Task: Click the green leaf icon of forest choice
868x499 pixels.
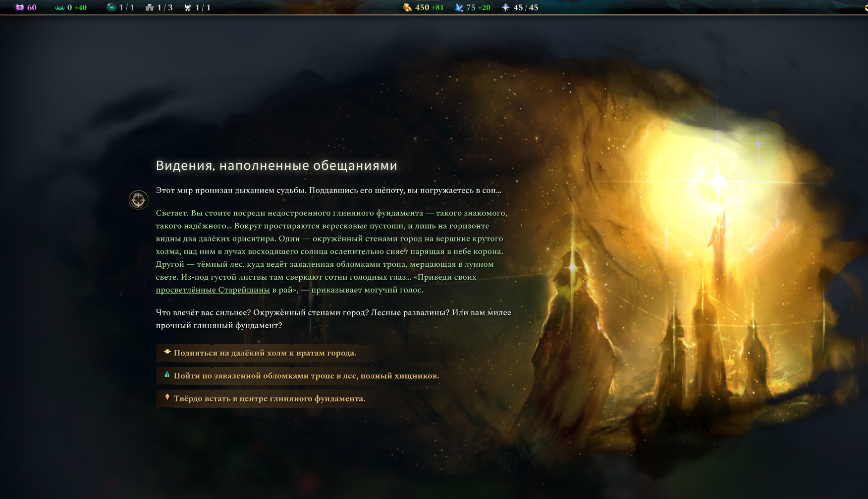Action: [x=167, y=375]
